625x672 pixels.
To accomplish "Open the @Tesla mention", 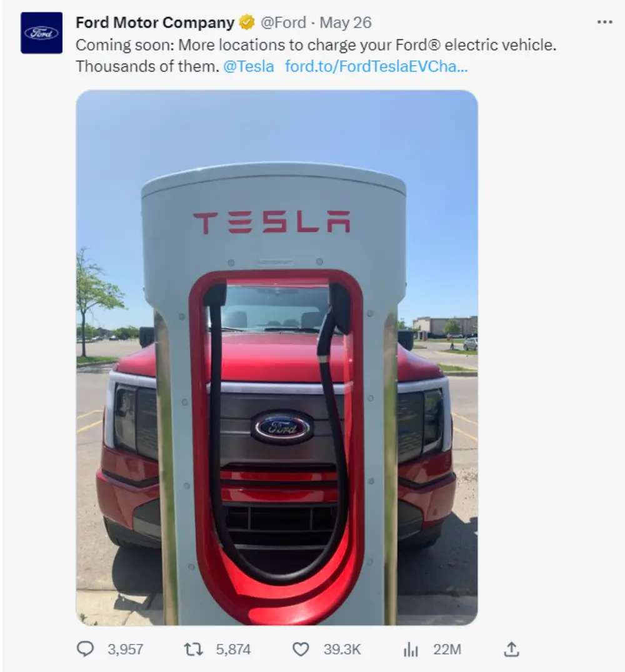I will click(x=248, y=66).
